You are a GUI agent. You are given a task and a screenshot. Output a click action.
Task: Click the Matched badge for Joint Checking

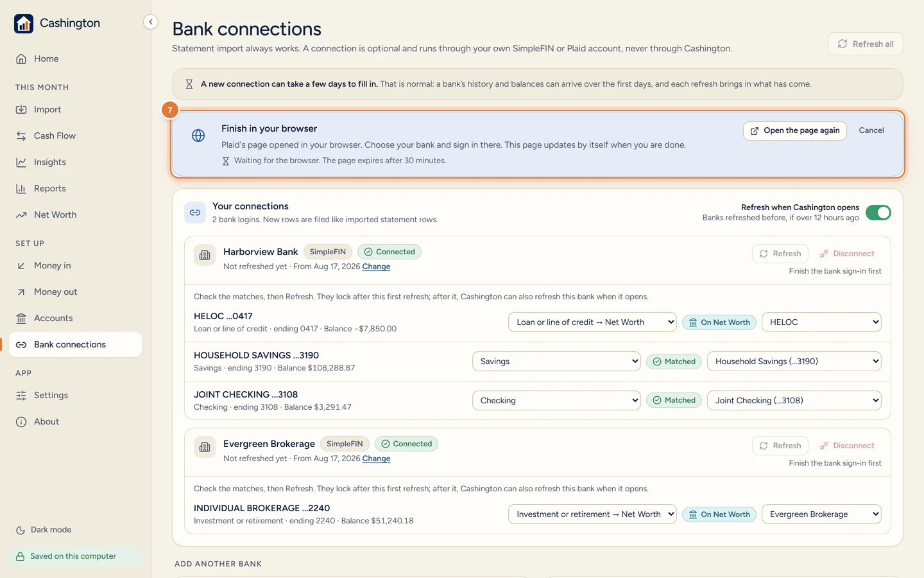tap(674, 401)
